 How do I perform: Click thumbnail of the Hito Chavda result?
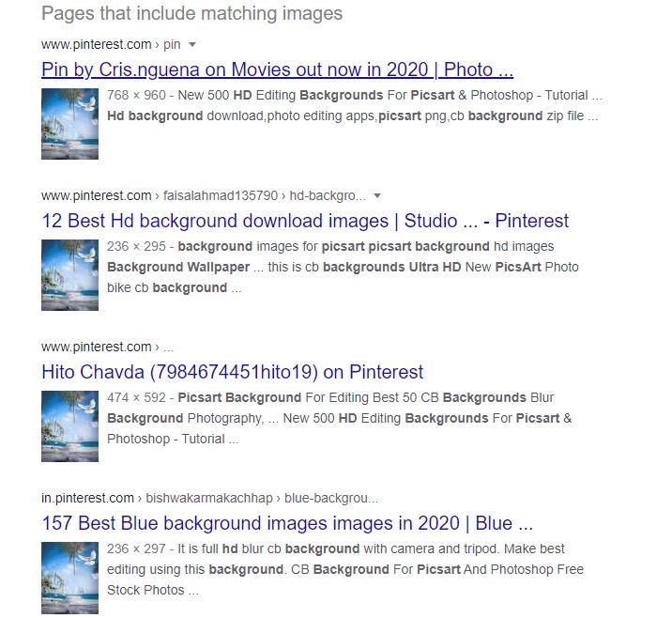(x=69, y=425)
